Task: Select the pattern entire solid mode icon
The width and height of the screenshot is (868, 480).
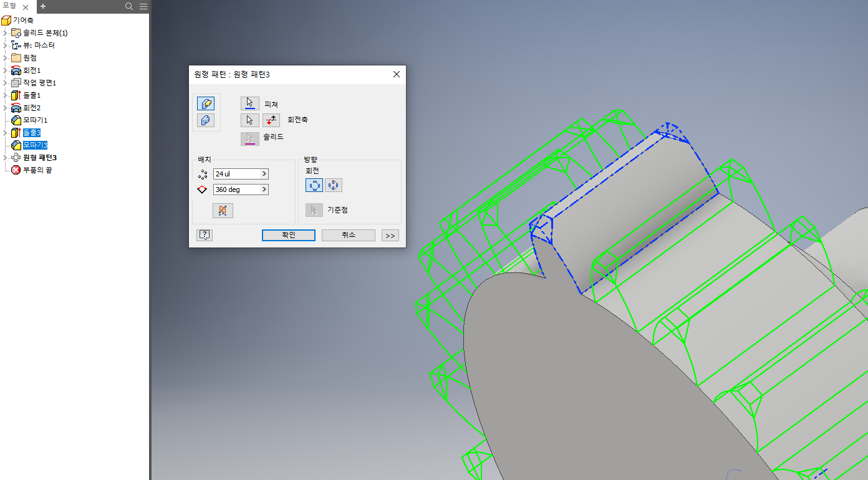Action: pyautogui.click(x=206, y=120)
